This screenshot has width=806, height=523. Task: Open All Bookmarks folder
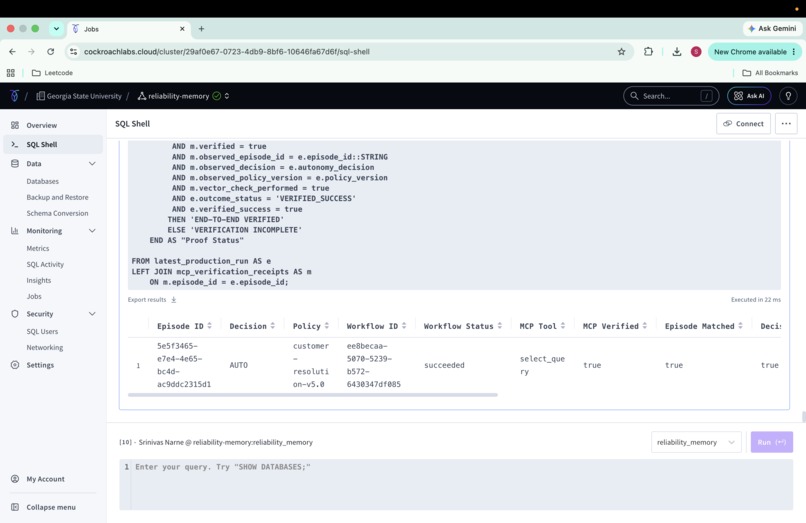(770, 73)
